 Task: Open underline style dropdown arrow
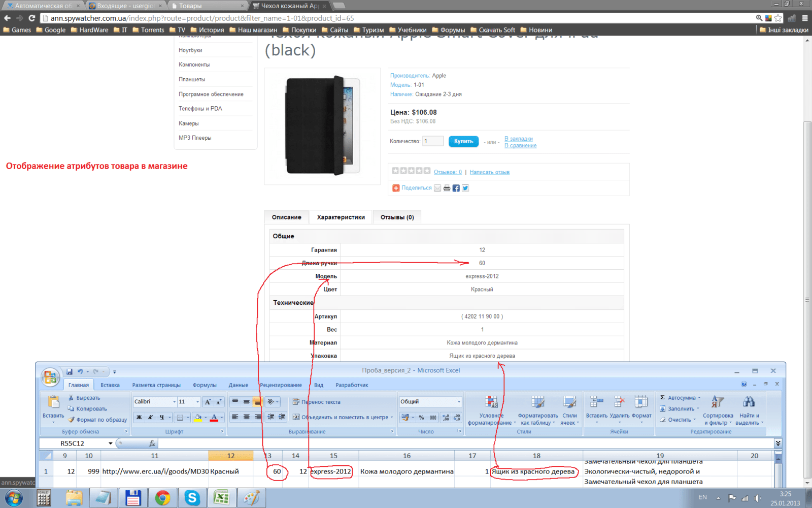tap(170, 418)
